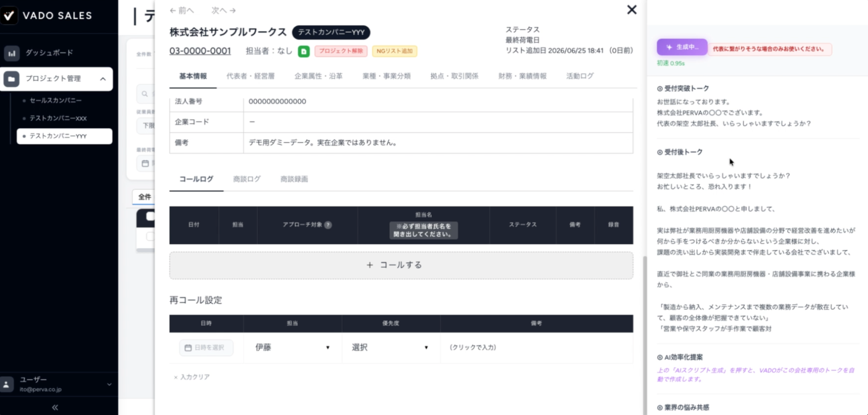Click the 備考 field (クリックで入力)

536,347
